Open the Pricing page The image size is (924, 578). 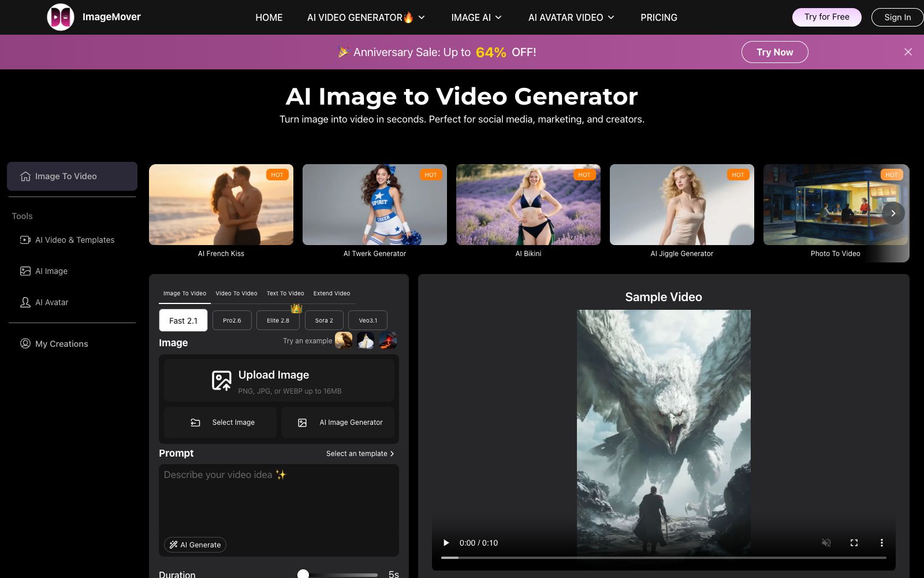pos(659,17)
